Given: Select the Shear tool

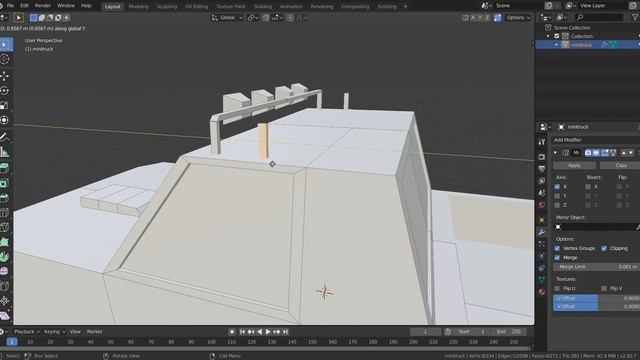Looking at the screenshot, I should (5, 316).
